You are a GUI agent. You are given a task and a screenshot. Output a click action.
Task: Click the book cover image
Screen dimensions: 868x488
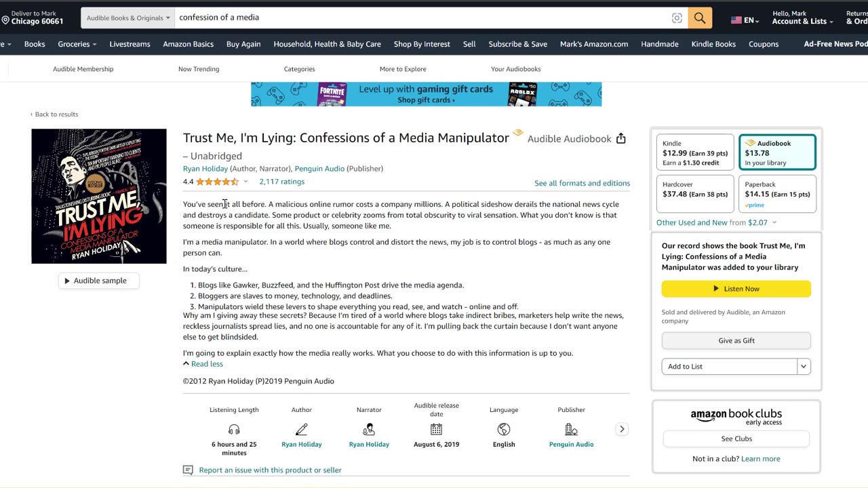click(99, 196)
